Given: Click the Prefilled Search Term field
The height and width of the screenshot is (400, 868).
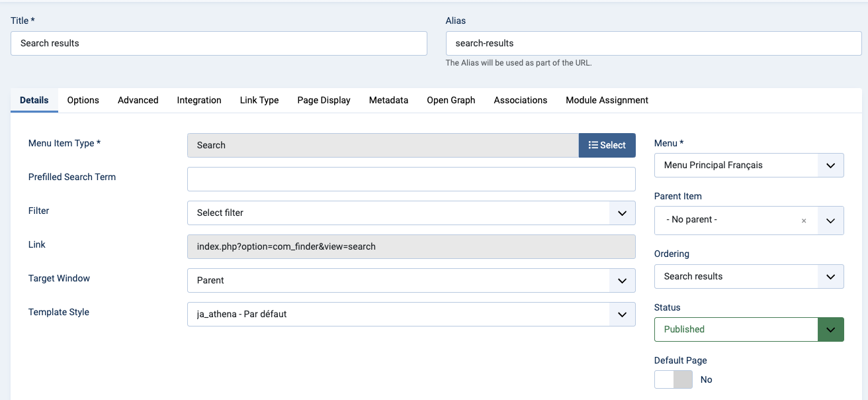Looking at the screenshot, I should coord(411,179).
